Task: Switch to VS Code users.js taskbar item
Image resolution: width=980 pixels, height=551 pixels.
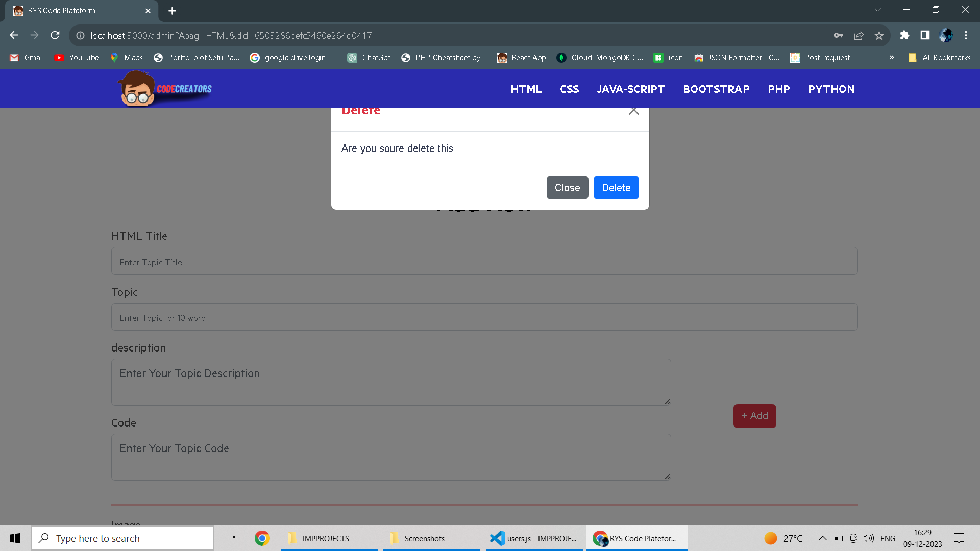Action: pyautogui.click(x=533, y=538)
